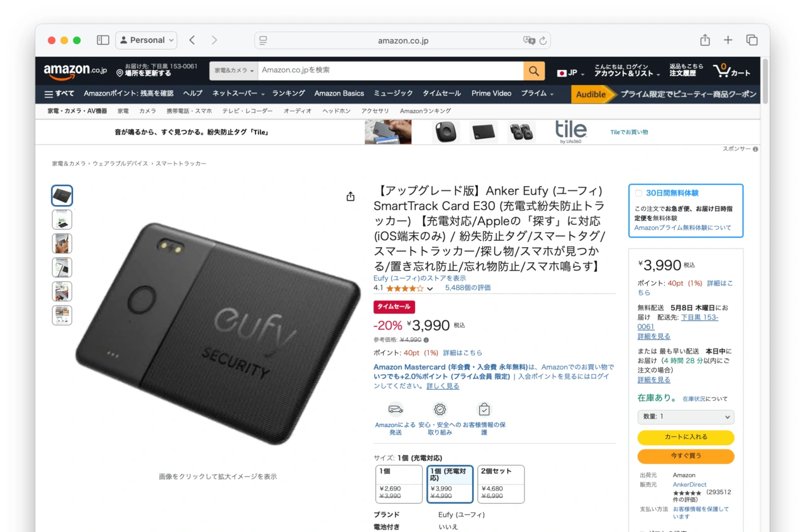Viewport: 805px width, 532px height.
Task: Open a new tab with plus icon
Action: [728, 40]
